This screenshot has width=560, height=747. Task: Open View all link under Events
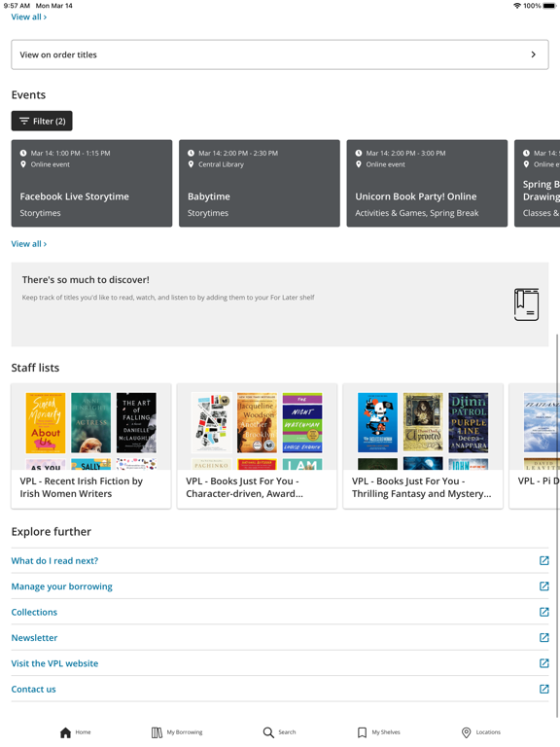tap(28, 244)
